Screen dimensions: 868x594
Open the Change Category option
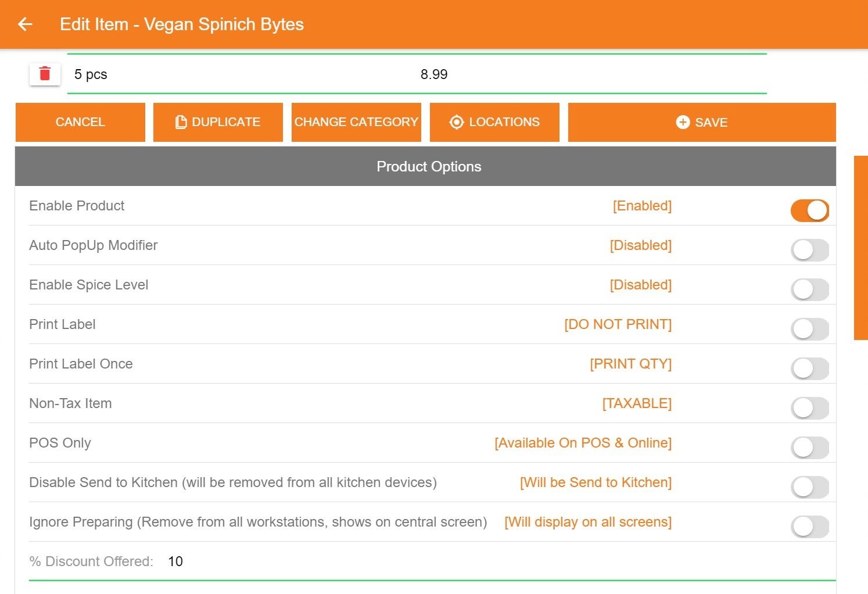point(356,122)
